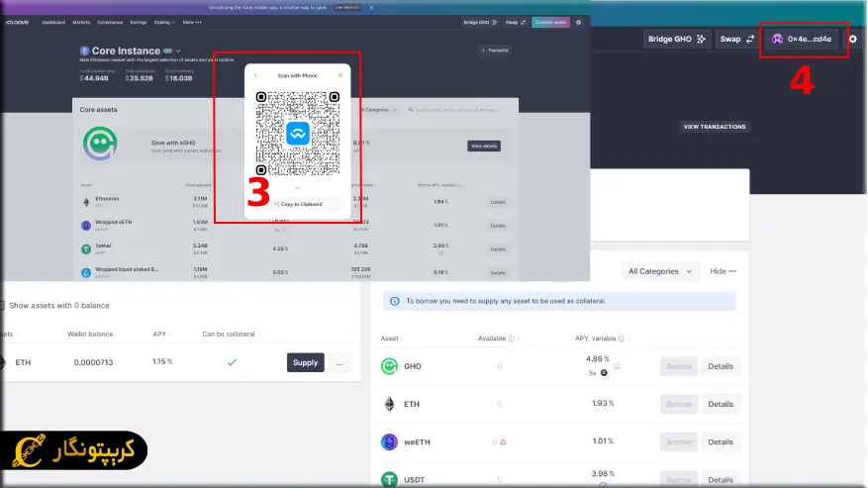The width and height of the screenshot is (868, 488).
Task: Open the more options button beside Supply
Action: pyautogui.click(x=339, y=362)
